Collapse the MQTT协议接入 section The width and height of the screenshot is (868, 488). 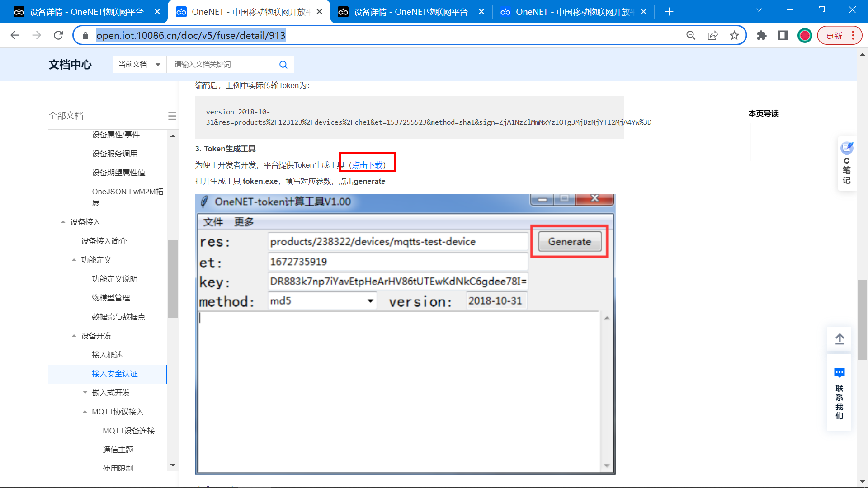click(x=85, y=412)
